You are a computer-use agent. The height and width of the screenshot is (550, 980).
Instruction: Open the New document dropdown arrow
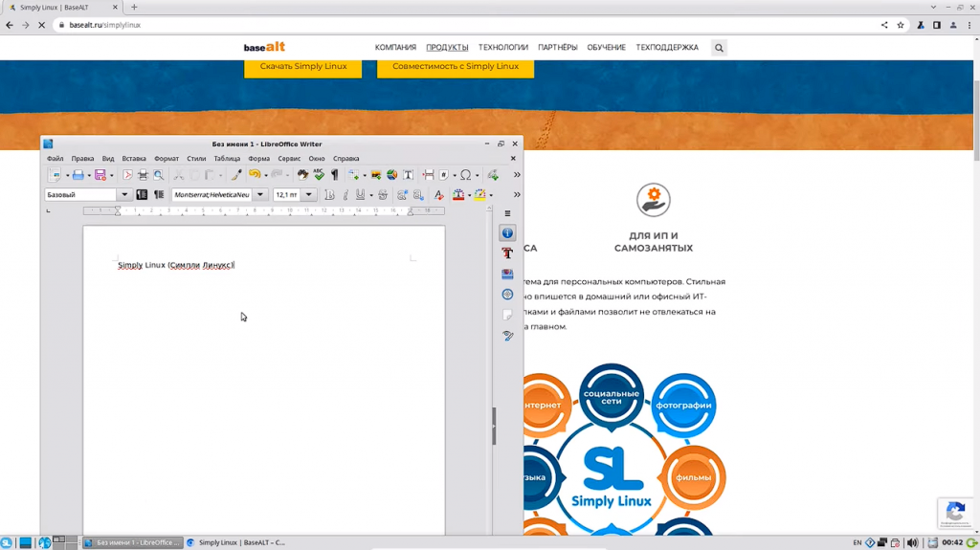(68, 176)
